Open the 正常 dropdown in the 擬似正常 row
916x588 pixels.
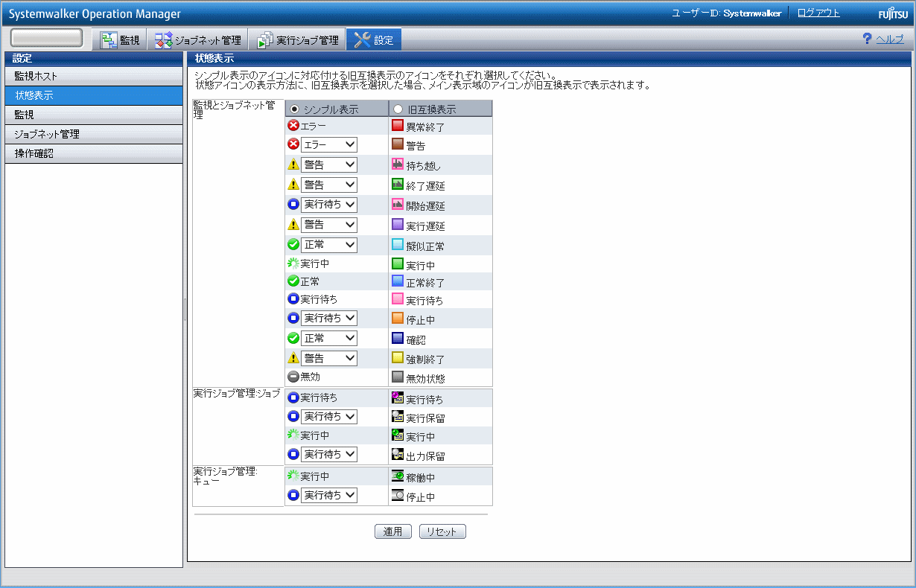point(329,244)
